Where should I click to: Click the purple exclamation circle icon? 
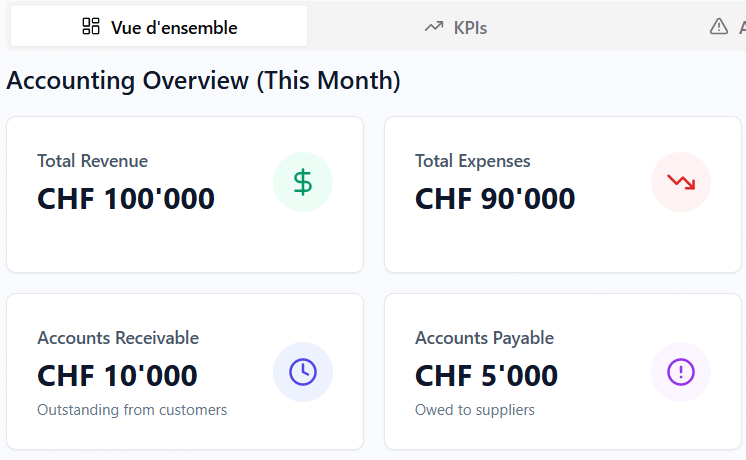[x=681, y=372]
